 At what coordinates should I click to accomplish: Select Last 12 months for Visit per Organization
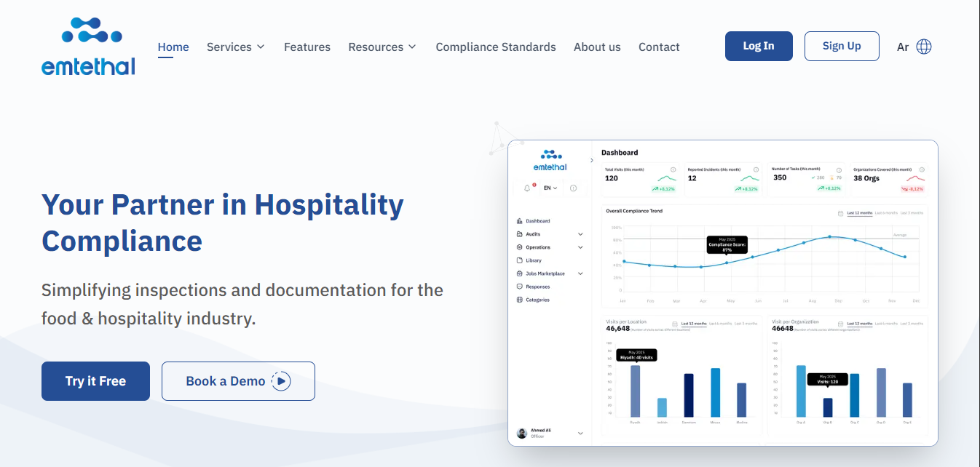pyautogui.click(x=859, y=322)
